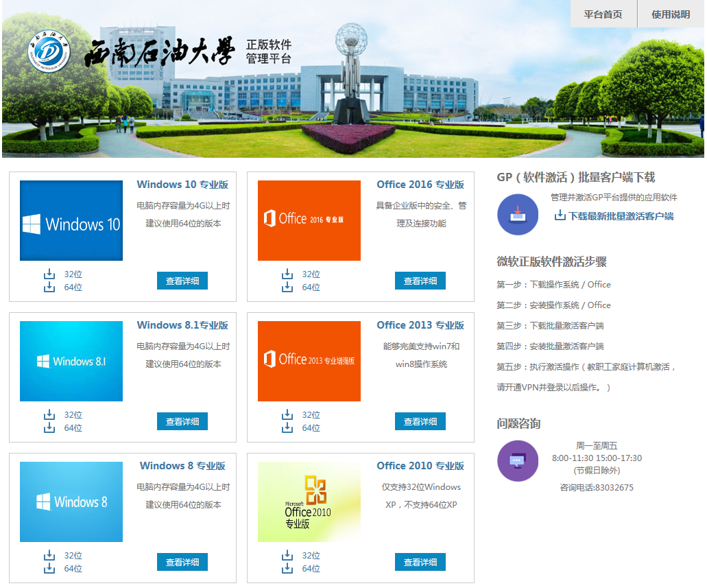Download Office 2010 64位 text link
Image resolution: width=707 pixels, height=588 pixels.
[x=311, y=569]
